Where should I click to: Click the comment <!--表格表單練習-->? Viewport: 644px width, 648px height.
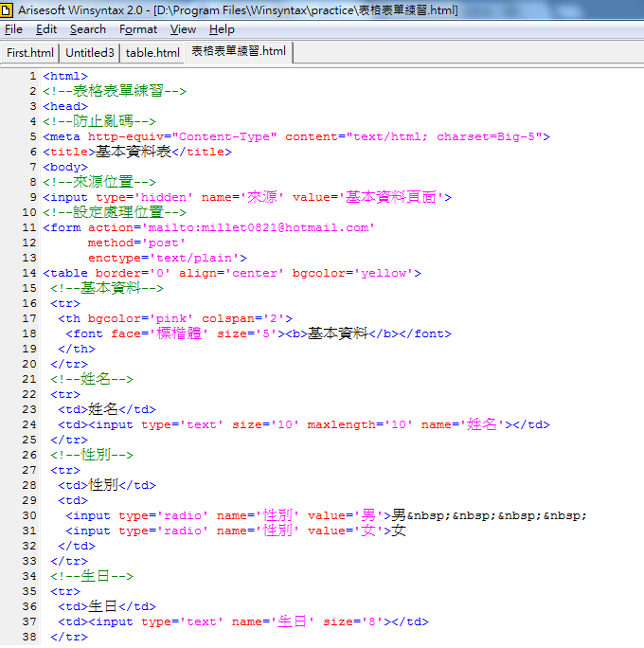click(115, 91)
